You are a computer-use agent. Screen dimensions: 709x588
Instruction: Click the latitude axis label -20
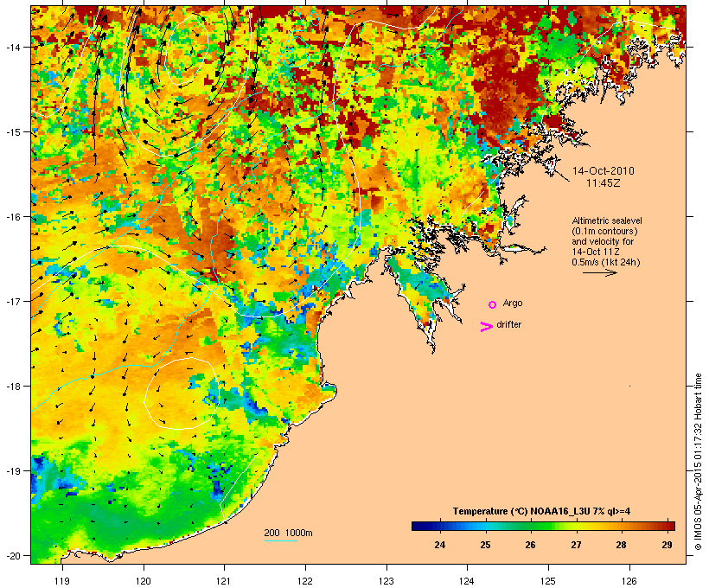[x=14, y=555]
